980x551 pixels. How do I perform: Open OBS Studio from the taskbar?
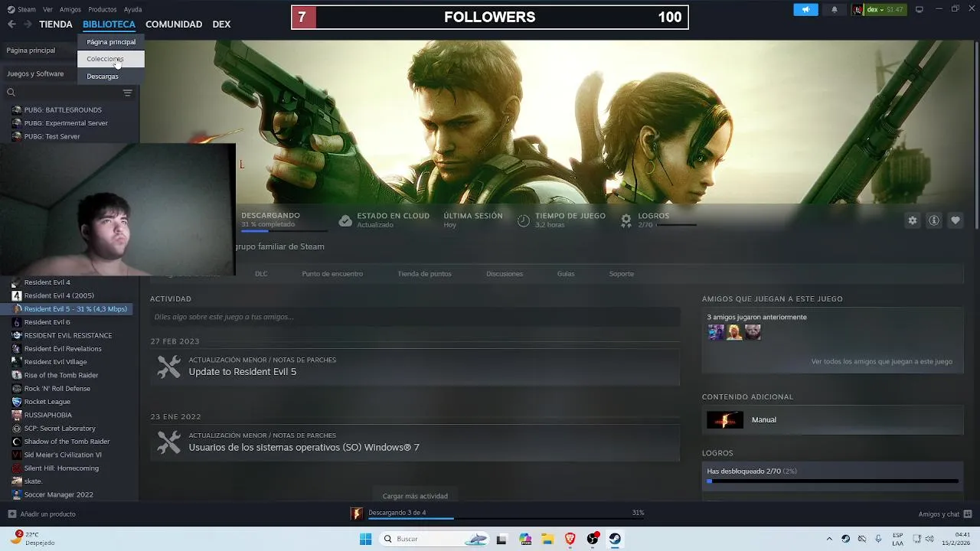coord(593,539)
